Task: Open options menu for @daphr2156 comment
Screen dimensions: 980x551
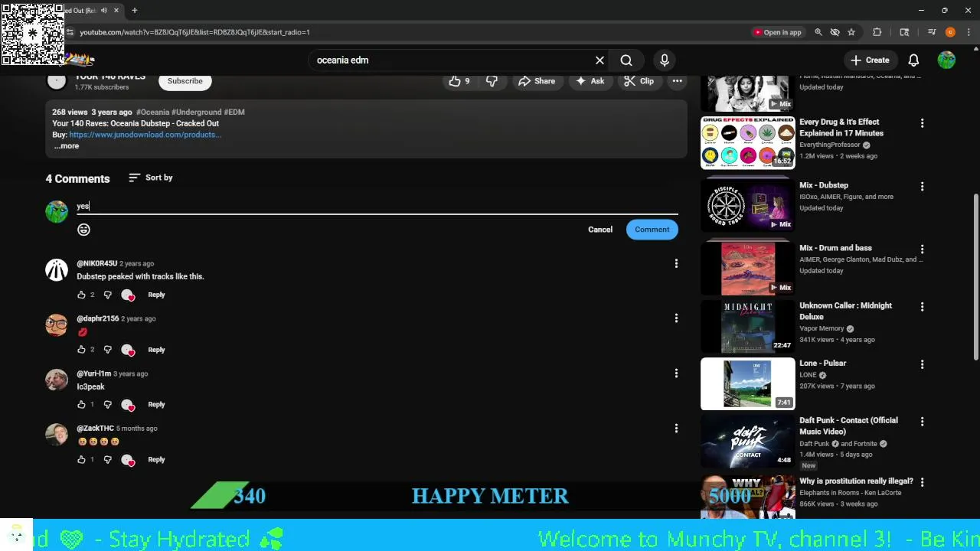Action: [676, 318]
